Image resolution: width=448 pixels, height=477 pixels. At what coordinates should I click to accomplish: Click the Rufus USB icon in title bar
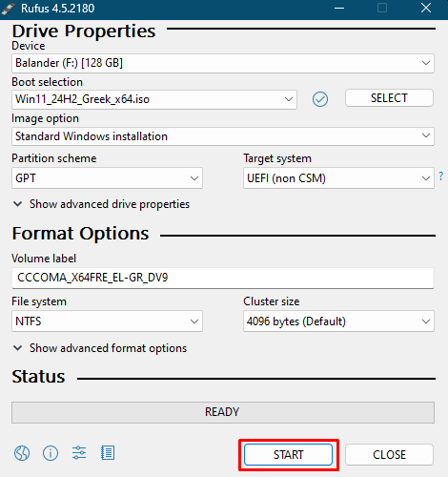point(9,9)
